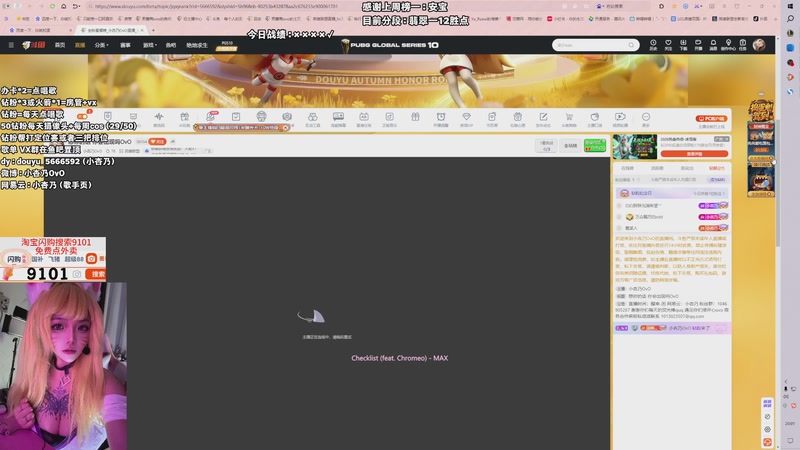This screenshot has width=800, height=450.
Task: Open the system clock 20:01
Action: click(790, 423)
